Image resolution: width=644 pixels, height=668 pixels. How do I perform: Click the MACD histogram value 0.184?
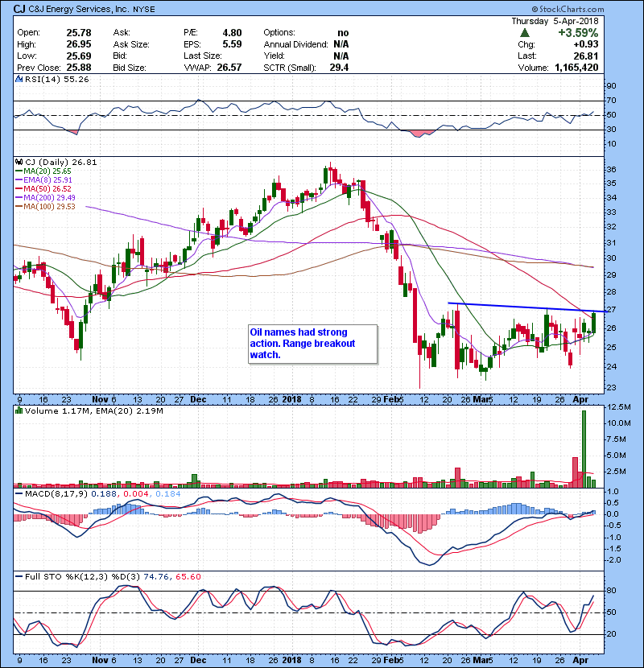[x=168, y=494]
